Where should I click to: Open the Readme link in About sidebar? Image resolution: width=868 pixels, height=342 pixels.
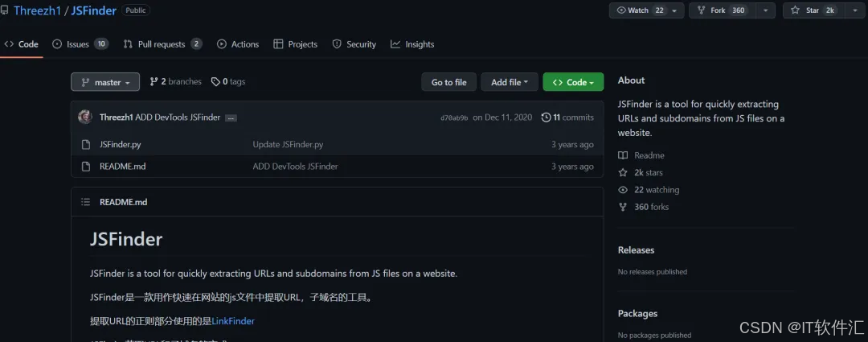click(649, 156)
